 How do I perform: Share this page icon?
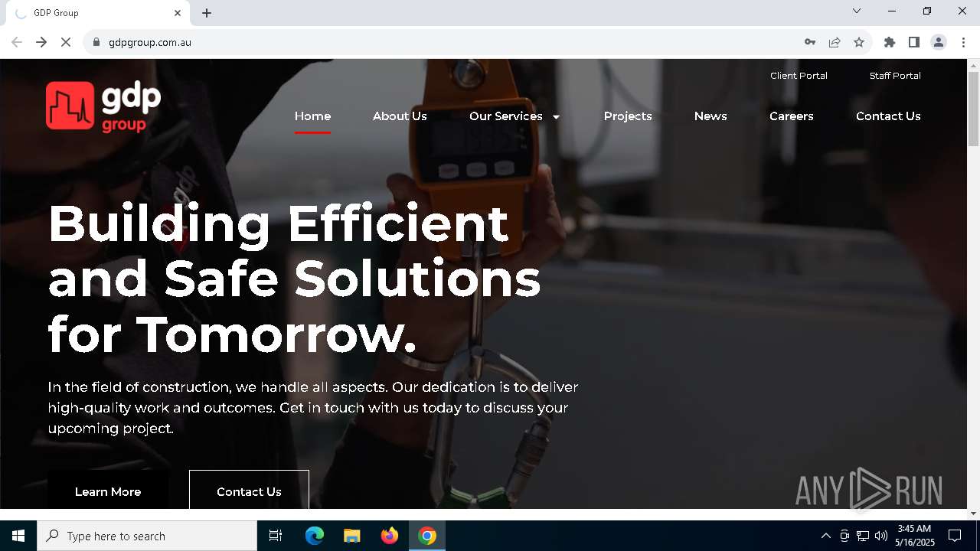pos(835,42)
